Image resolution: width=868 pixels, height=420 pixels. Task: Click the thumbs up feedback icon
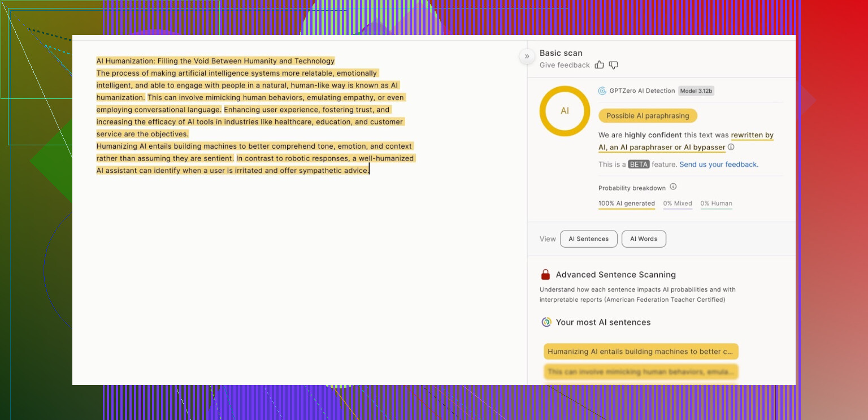click(x=600, y=65)
